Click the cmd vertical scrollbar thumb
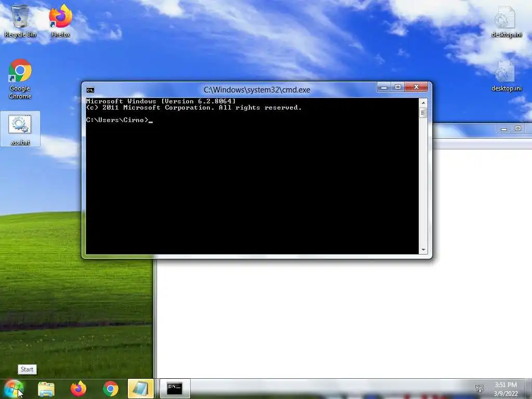The height and width of the screenshot is (399, 532). 423,113
